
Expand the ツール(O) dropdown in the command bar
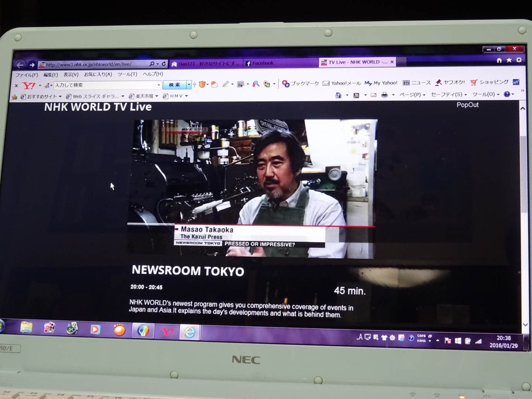(485, 95)
